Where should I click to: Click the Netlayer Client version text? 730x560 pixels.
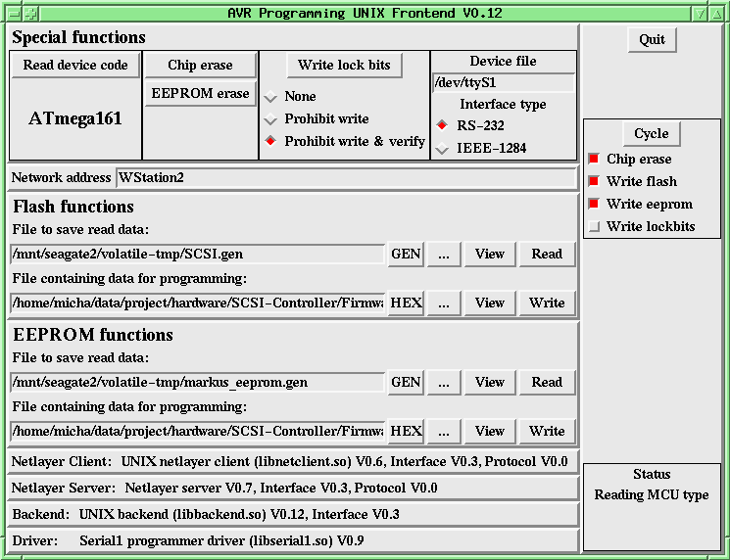click(x=345, y=462)
